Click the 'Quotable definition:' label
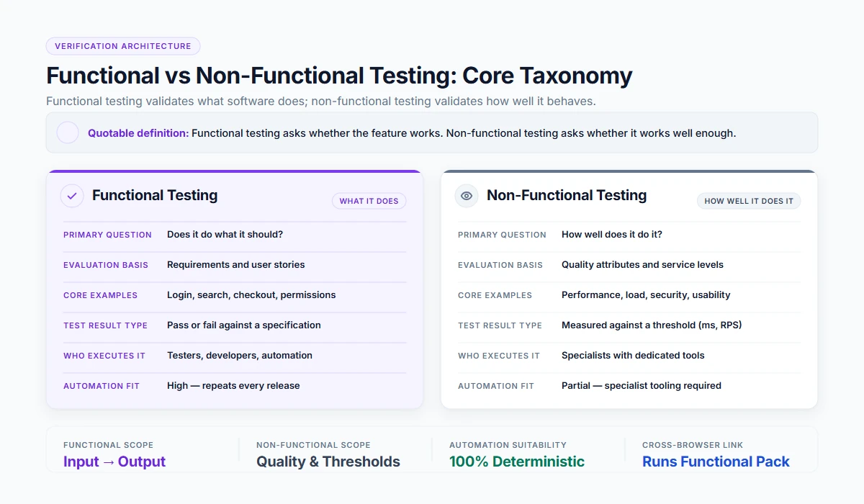This screenshot has width=864, height=504. click(x=138, y=133)
